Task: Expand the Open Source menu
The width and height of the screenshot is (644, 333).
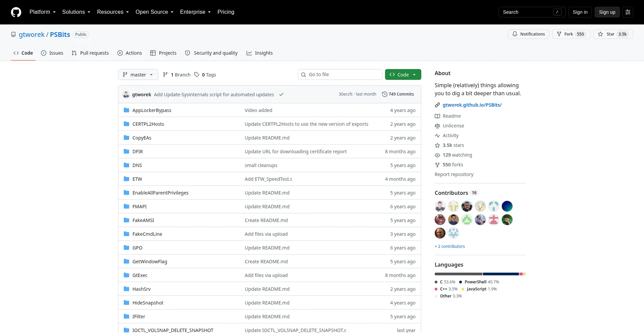Action: click(154, 12)
